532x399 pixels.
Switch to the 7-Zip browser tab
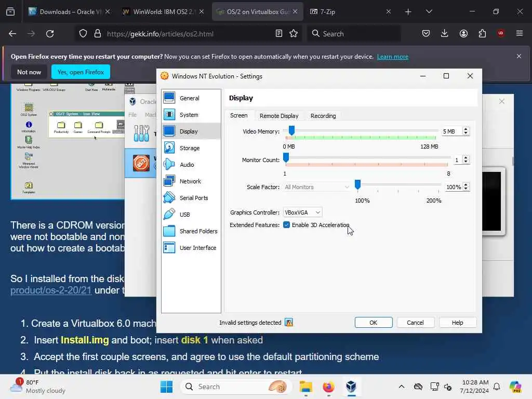coord(350,11)
